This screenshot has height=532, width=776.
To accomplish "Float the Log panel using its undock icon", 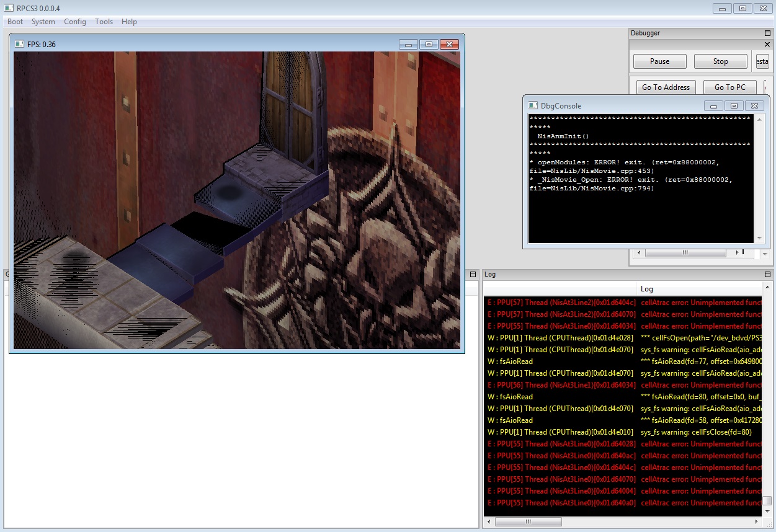I will point(767,274).
